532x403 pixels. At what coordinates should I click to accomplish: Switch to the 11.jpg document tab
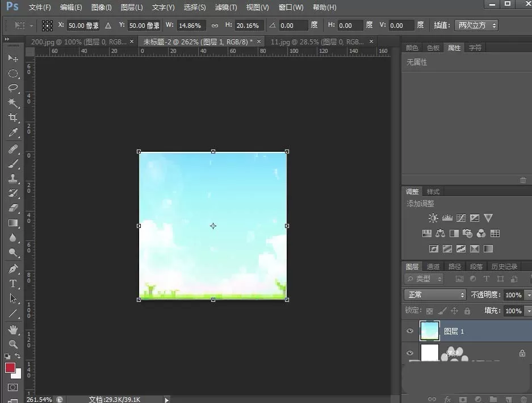point(317,42)
